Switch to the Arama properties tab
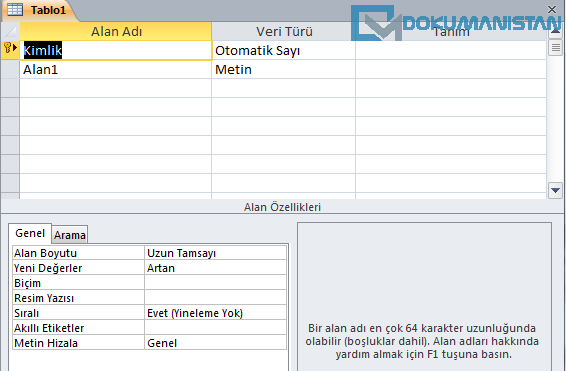Screen dimensions: 566x371 (x=70, y=235)
